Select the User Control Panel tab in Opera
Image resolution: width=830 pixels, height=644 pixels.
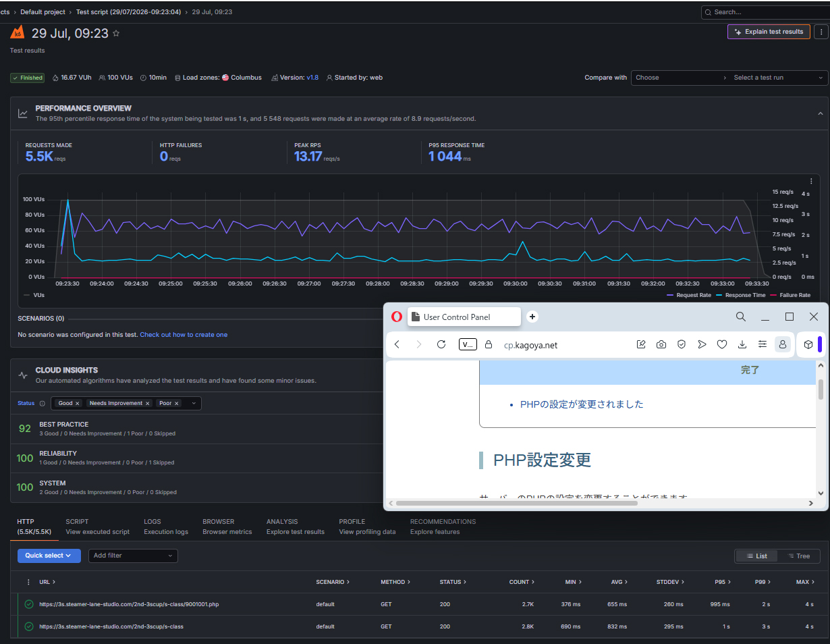pyautogui.click(x=464, y=317)
